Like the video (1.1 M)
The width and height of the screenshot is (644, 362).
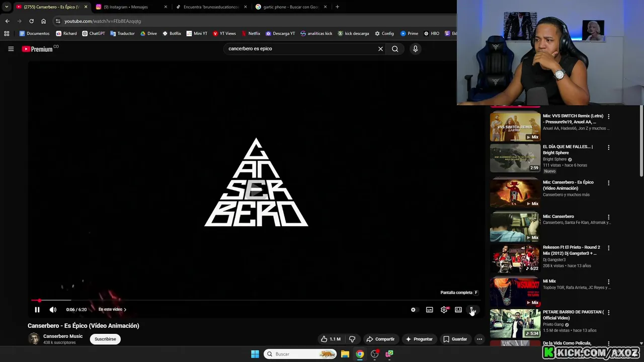[x=331, y=339]
